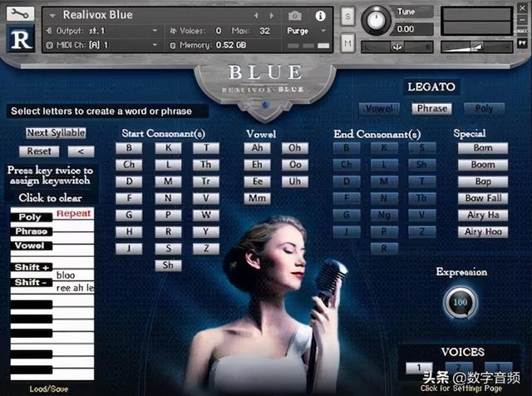The height and width of the screenshot is (396, 532).
Task: Choose the Uh vowel
Action: click(295, 181)
